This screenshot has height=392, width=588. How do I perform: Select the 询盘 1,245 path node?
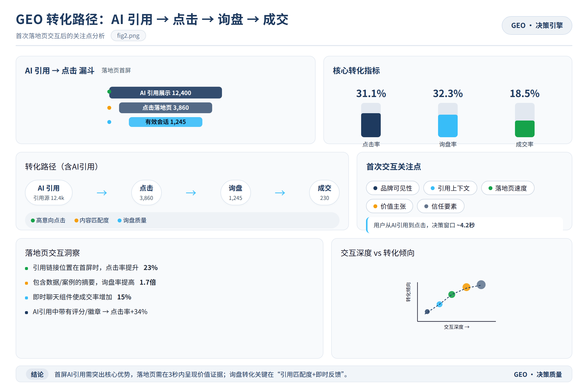[x=235, y=193]
